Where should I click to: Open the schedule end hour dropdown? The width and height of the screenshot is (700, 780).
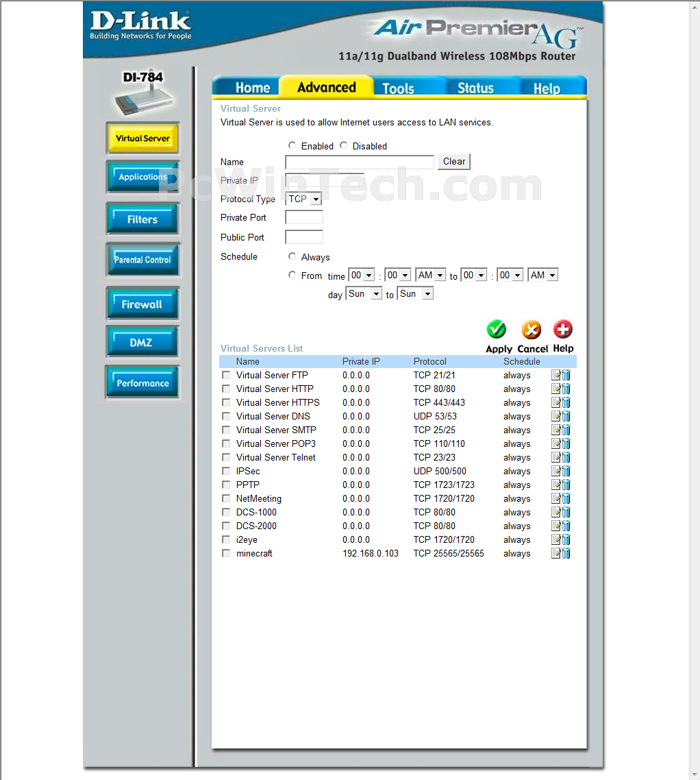474,275
